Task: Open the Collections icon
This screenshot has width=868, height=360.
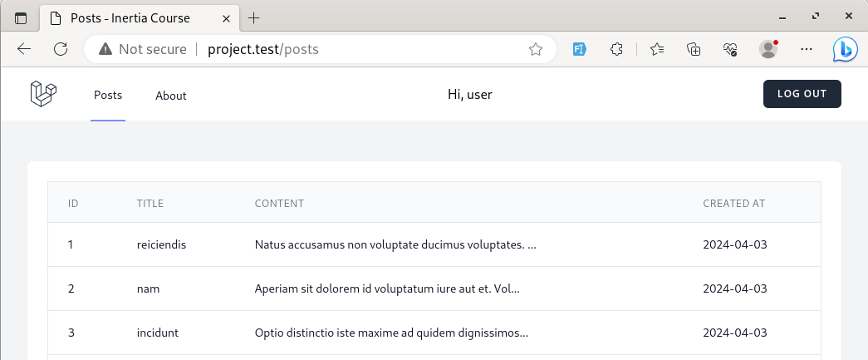Action: (x=694, y=49)
